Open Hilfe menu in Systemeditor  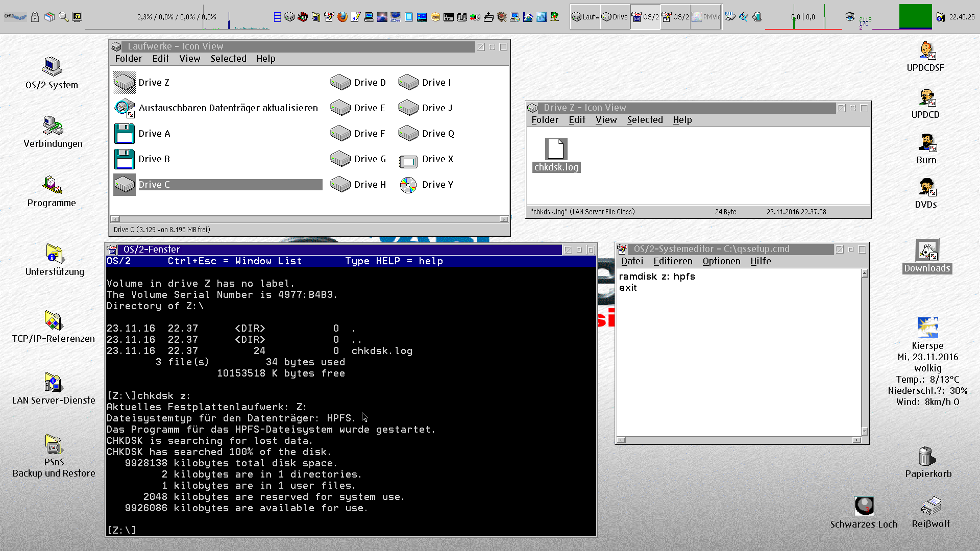coord(761,261)
